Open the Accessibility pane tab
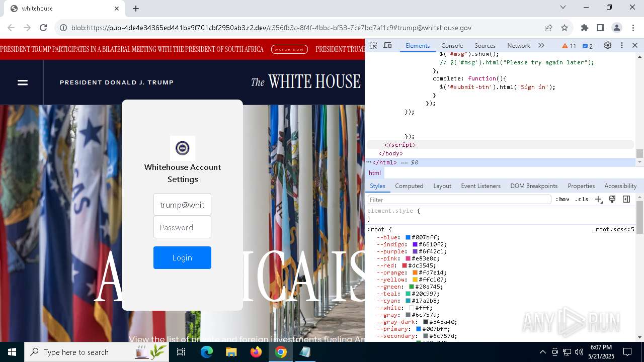Image resolution: width=644 pixels, height=362 pixels. click(620, 186)
